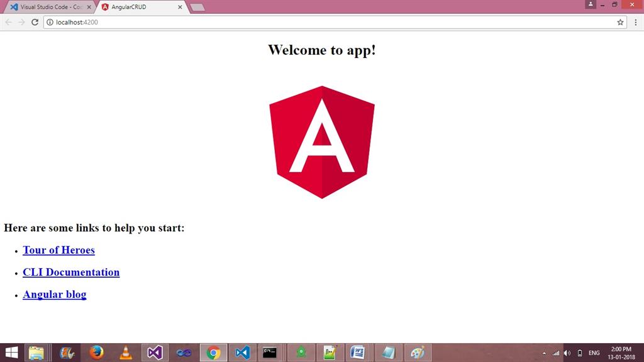Open the command prompt from taskbar

click(270, 353)
